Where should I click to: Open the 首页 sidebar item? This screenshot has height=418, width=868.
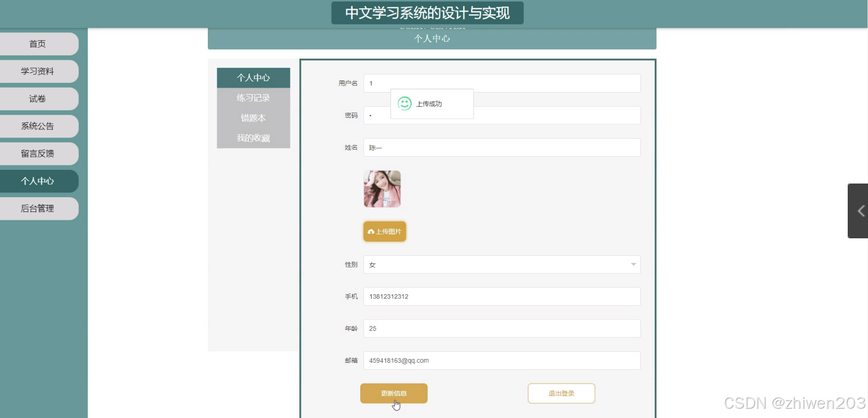pos(38,44)
